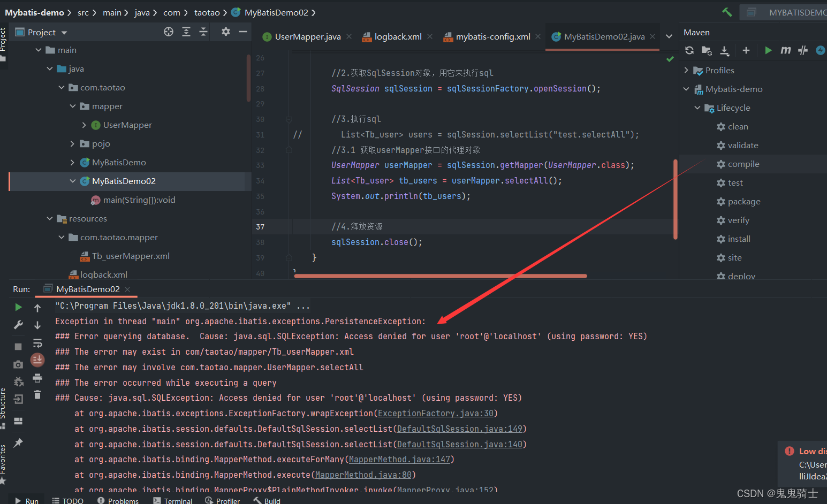Click the wrench icon in Run panel
The width and height of the screenshot is (827, 504).
point(18,325)
